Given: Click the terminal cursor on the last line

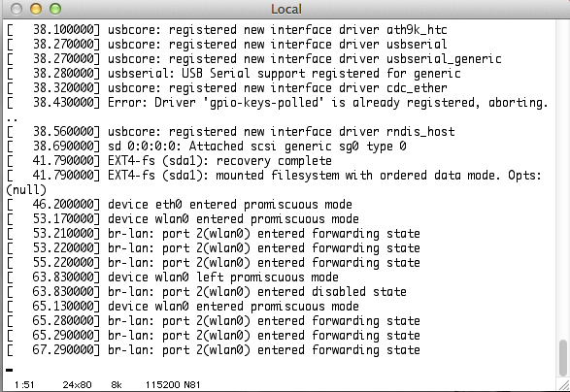Looking at the screenshot, I should (10, 371).
